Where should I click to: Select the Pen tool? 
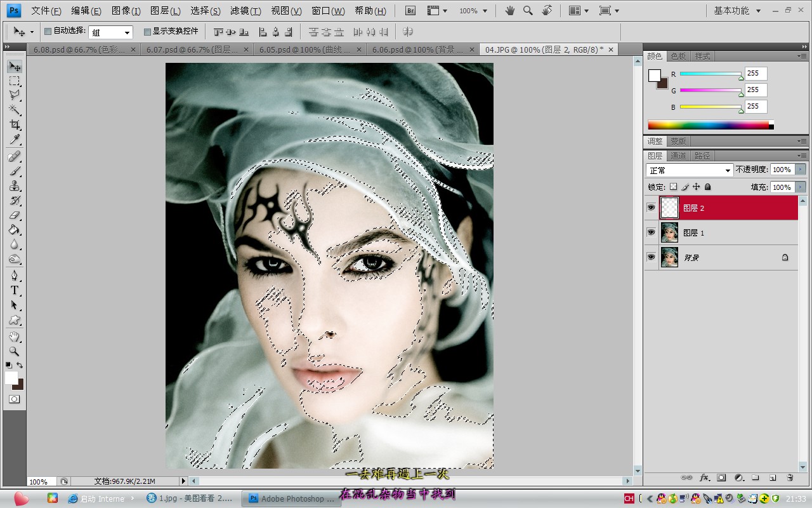tap(15, 276)
